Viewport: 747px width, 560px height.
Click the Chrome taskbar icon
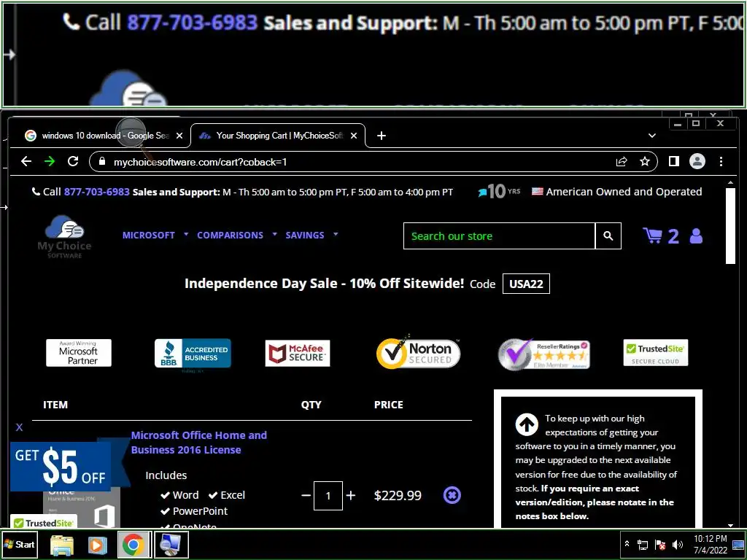134,545
